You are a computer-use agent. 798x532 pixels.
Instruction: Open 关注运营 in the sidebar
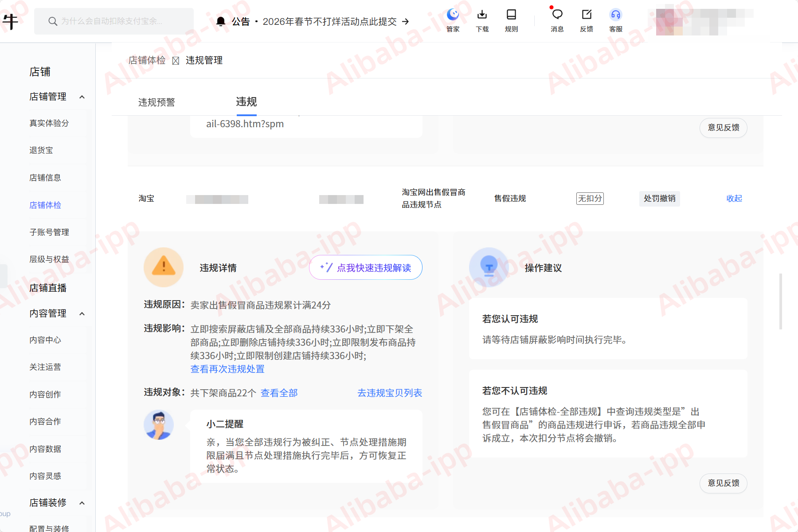click(45, 367)
